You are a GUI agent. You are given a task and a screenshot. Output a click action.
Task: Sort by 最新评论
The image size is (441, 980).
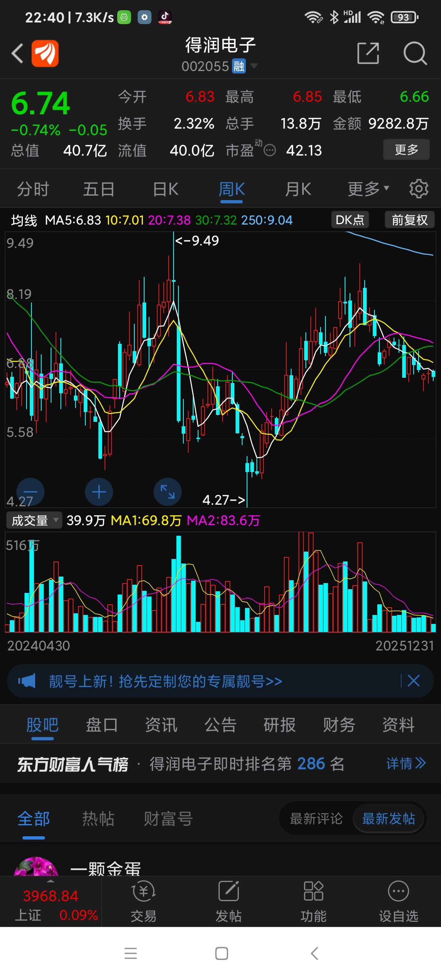point(316,818)
